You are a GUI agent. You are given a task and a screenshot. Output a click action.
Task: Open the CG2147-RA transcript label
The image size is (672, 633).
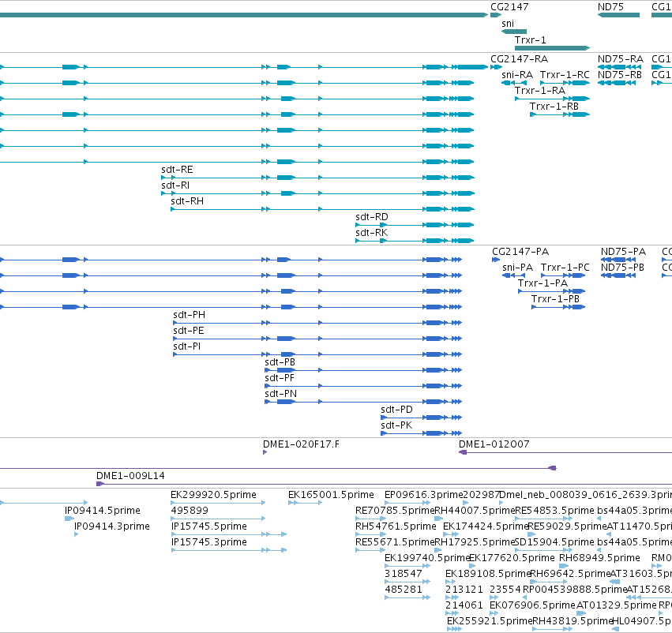pyautogui.click(x=519, y=58)
